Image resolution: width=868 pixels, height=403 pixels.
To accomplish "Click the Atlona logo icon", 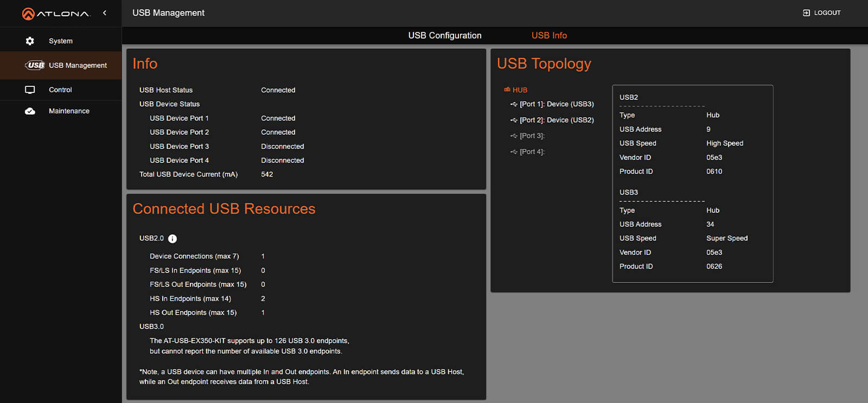I will tap(28, 14).
